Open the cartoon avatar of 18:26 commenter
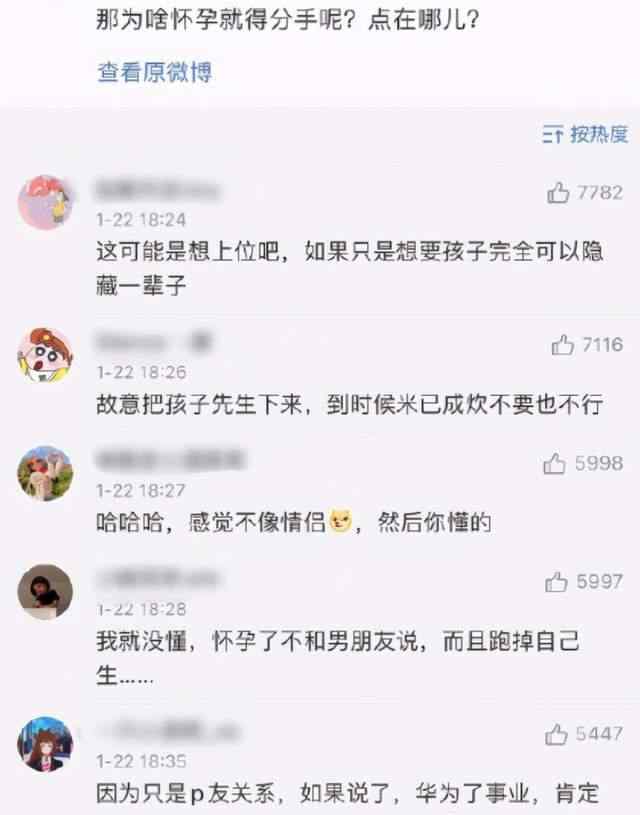The width and height of the screenshot is (640, 815). click(45, 355)
